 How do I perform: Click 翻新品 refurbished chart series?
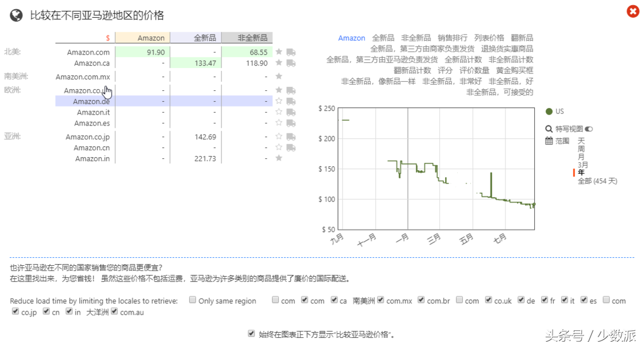(x=522, y=38)
